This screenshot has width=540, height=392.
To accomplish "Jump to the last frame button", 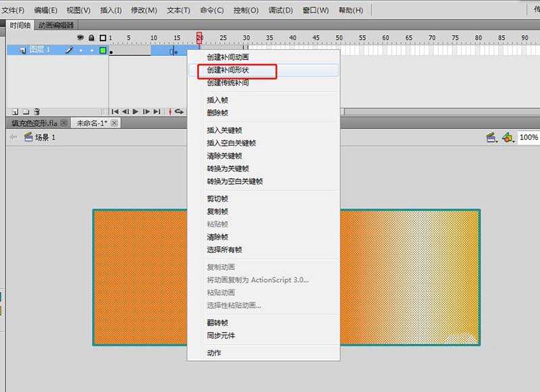I will (x=157, y=111).
